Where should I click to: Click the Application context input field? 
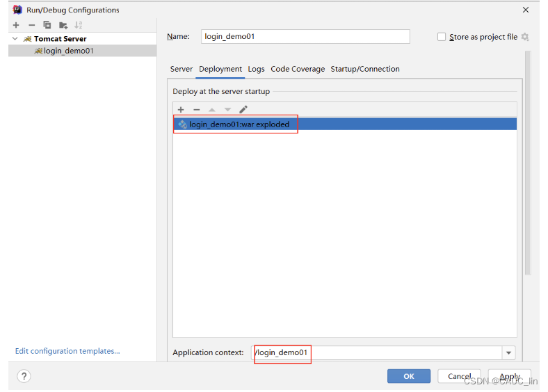[377, 352]
